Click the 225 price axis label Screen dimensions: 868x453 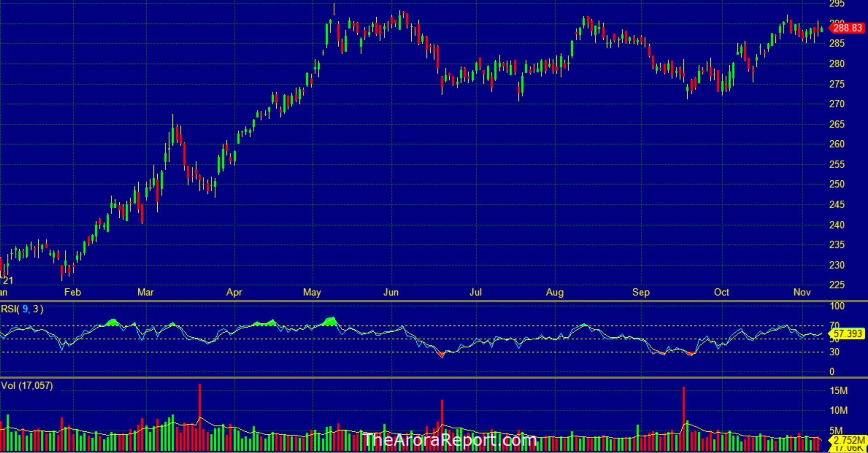click(837, 285)
